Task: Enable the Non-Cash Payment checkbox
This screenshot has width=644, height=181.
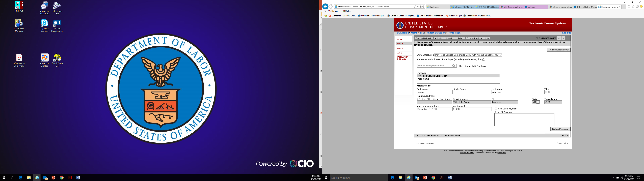Action: [496, 108]
